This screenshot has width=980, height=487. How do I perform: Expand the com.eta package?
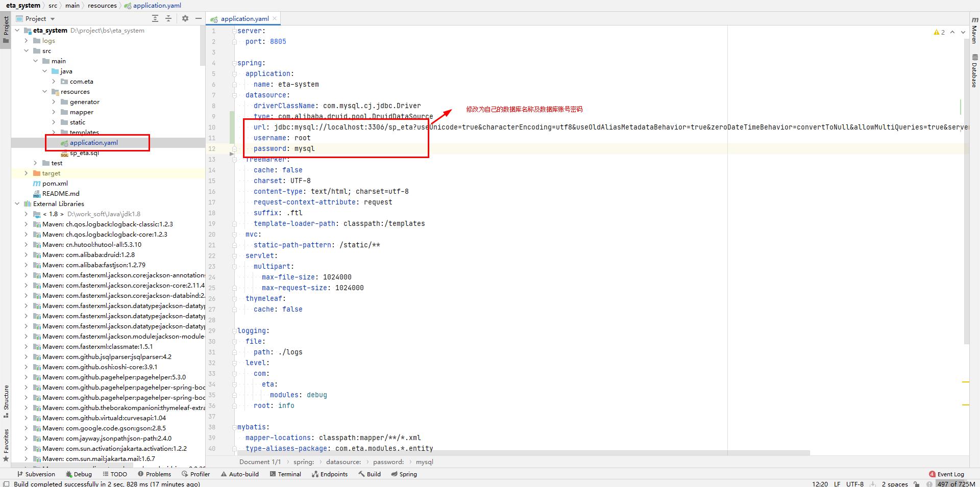54,81
